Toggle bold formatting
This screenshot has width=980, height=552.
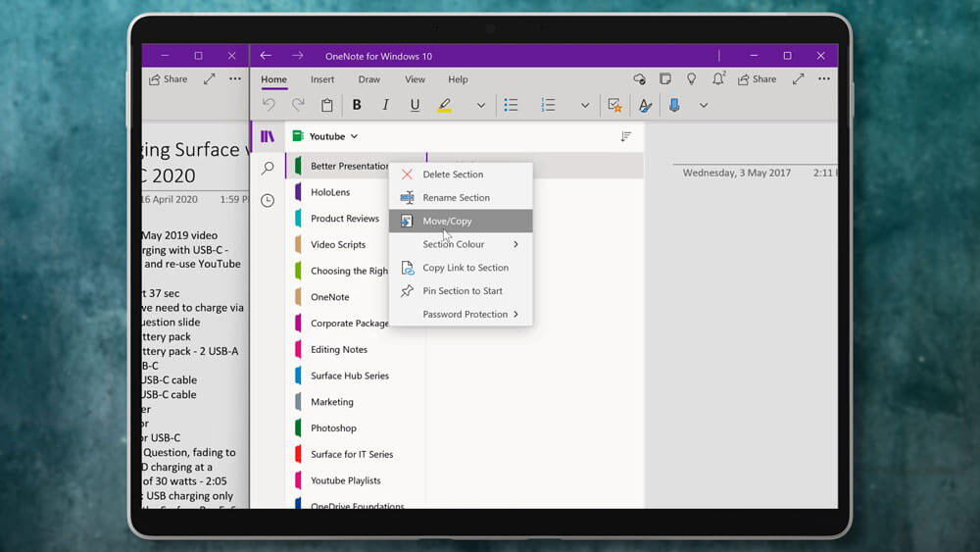tap(357, 105)
